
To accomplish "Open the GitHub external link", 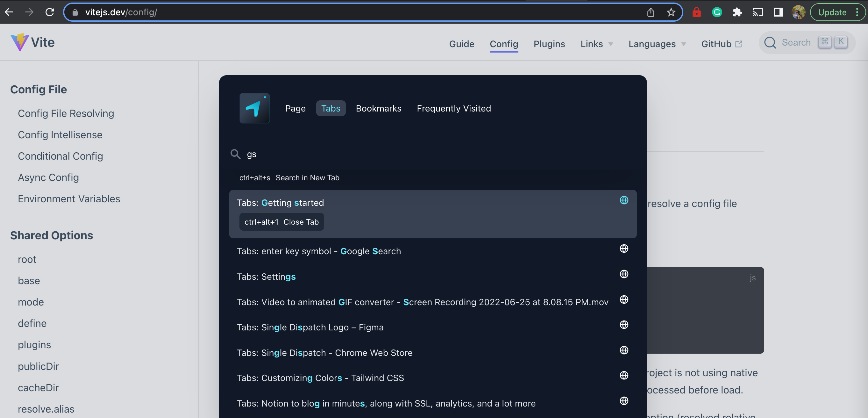I will [722, 44].
